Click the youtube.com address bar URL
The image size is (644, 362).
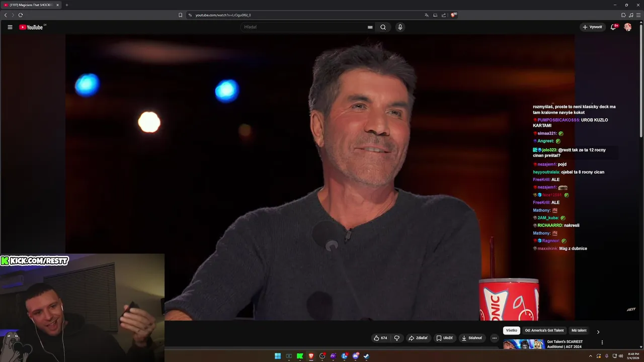223,15
